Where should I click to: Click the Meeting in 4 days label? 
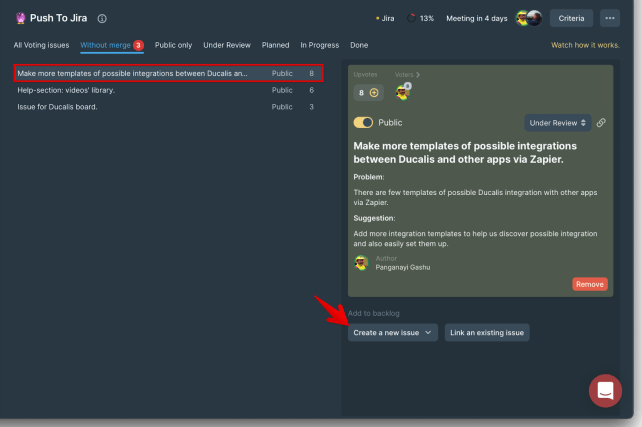pos(477,18)
